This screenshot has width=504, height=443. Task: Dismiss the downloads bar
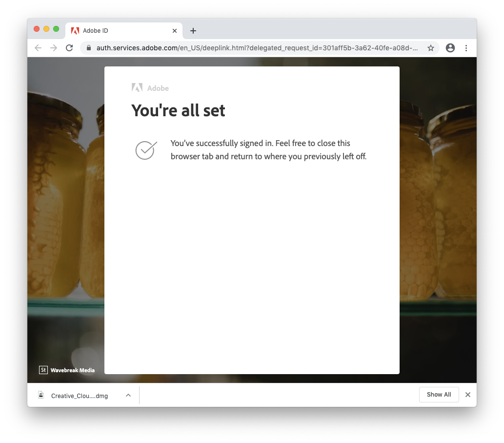(x=468, y=395)
